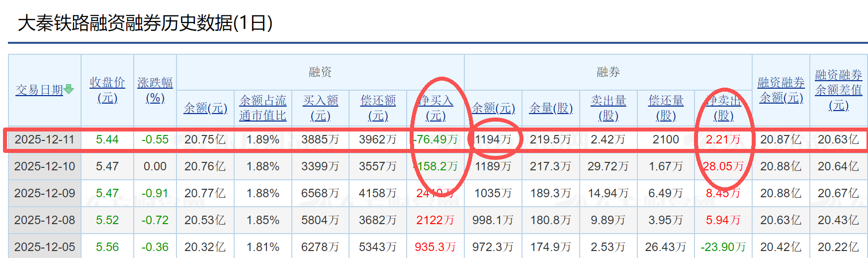The height and width of the screenshot is (258, 868).
Task: Click the 20.87亿 total balance cell
Action: [x=781, y=139]
